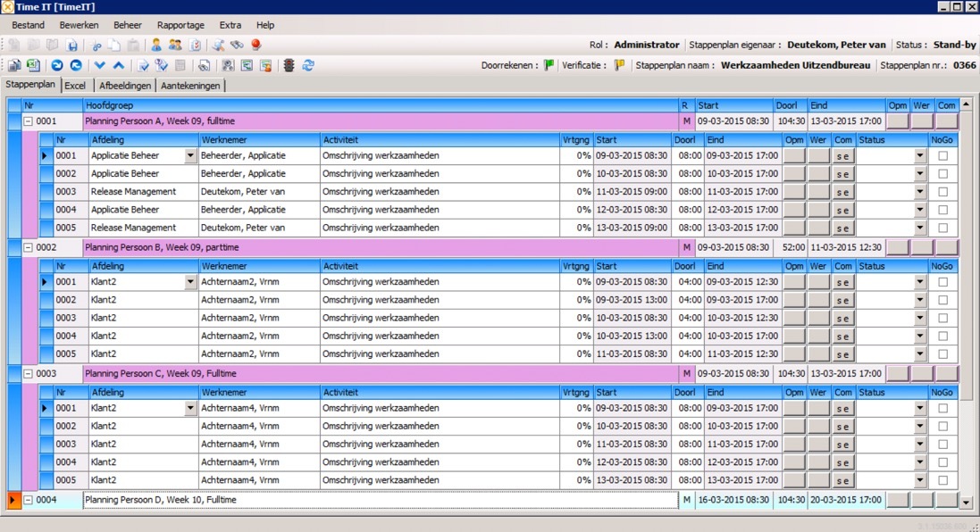The height and width of the screenshot is (532, 980).
Task: Click the traffic light icon
Action: (289, 65)
